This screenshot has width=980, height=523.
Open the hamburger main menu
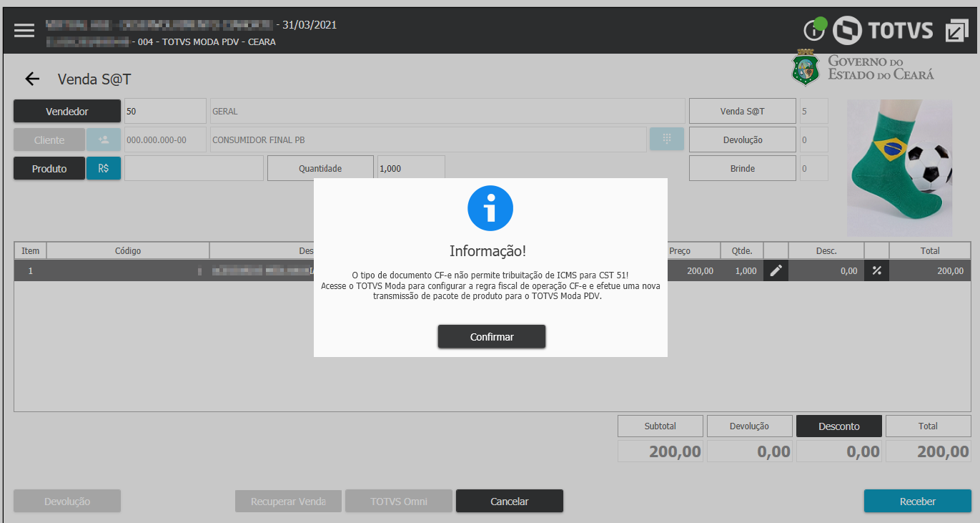coord(24,31)
